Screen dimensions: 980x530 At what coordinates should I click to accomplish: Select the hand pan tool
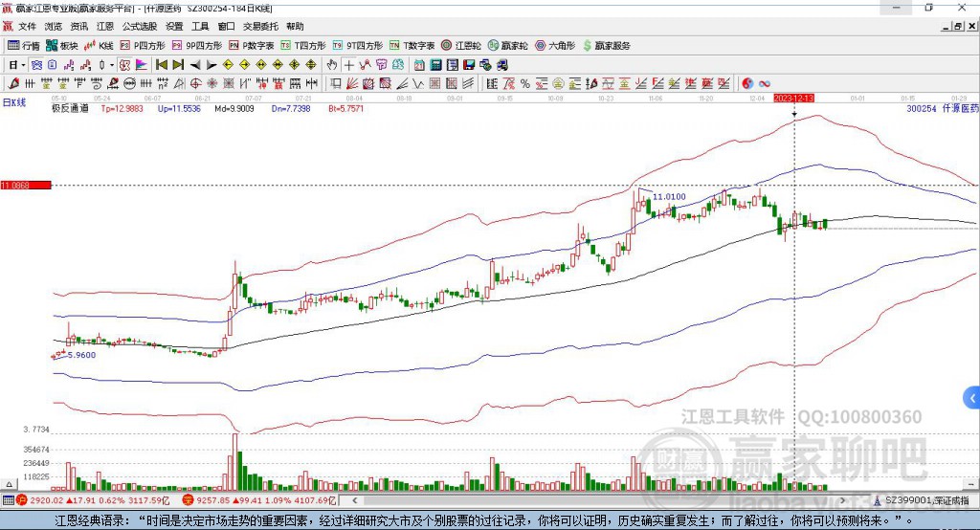[331, 65]
